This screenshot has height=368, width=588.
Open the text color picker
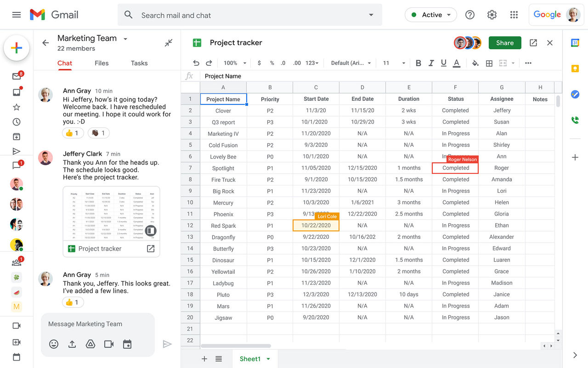tap(457, 63)
